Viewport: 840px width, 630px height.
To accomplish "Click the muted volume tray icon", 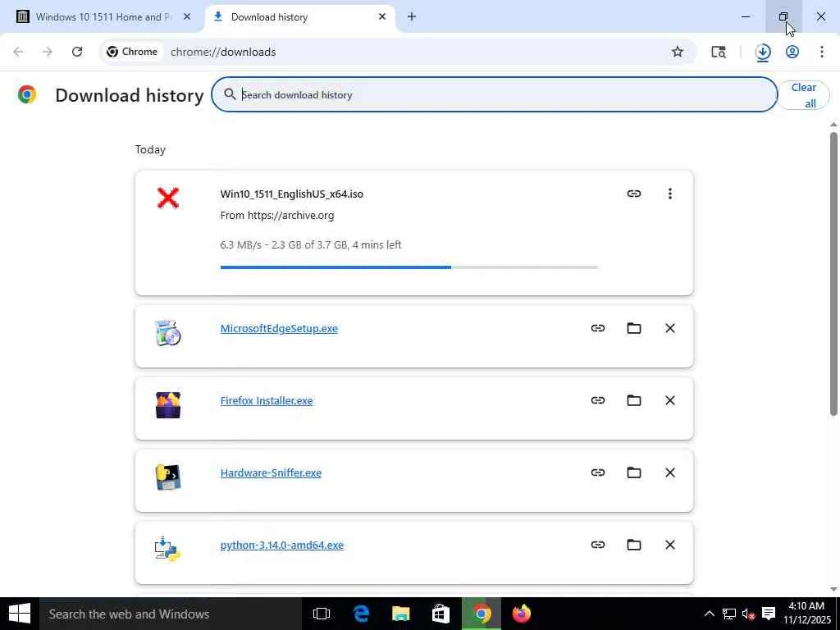I will click(748, 614).
